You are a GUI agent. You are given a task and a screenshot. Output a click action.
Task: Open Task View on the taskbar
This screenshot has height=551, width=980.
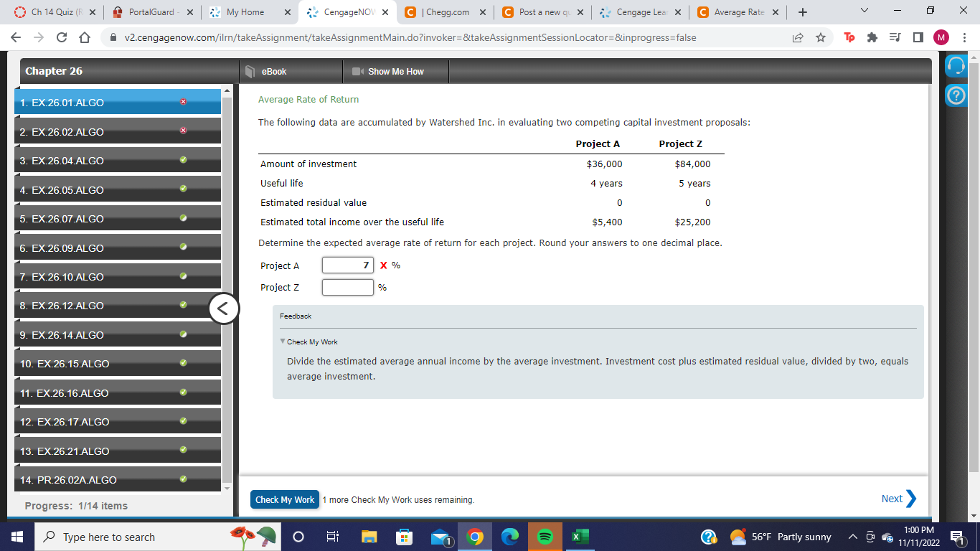tap(334, 537)
